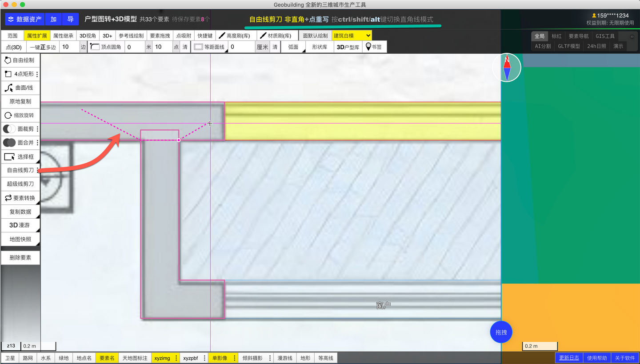Toggle 点吸附 point snapping
Image resolution: width=640 pixels, height=364 pixels.
coord(184,36)
